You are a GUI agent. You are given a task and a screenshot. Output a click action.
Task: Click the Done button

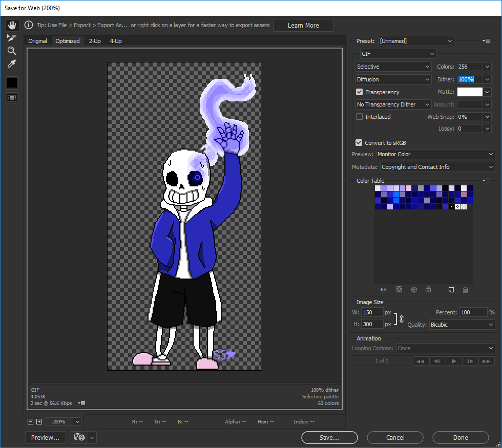click(461, 437)
